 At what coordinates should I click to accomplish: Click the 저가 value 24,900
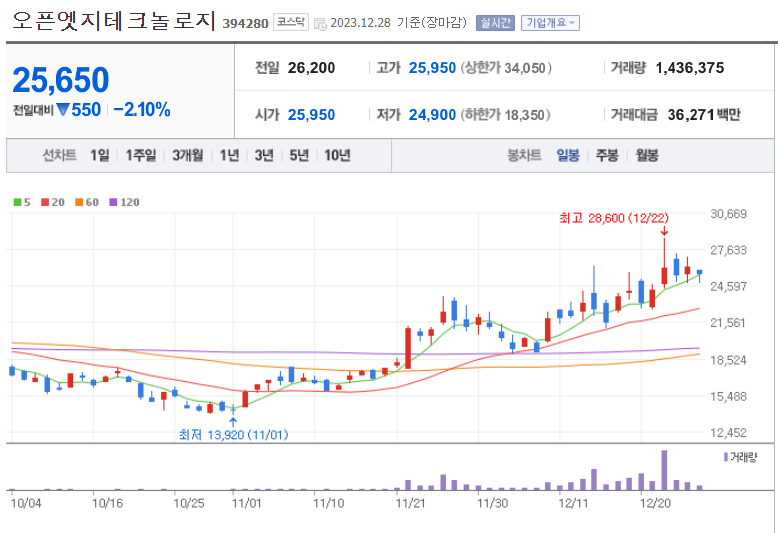(x=432, y=115)
